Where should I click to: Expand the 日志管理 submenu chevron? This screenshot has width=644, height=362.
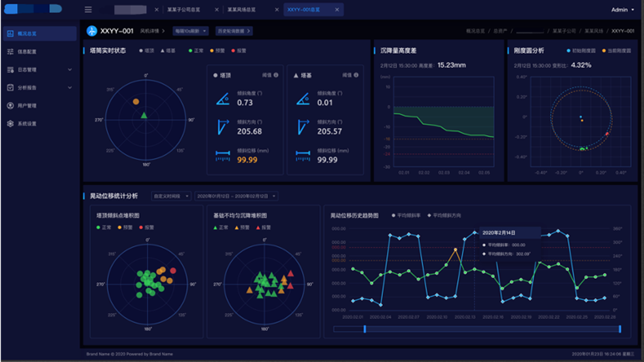(70, 70)
